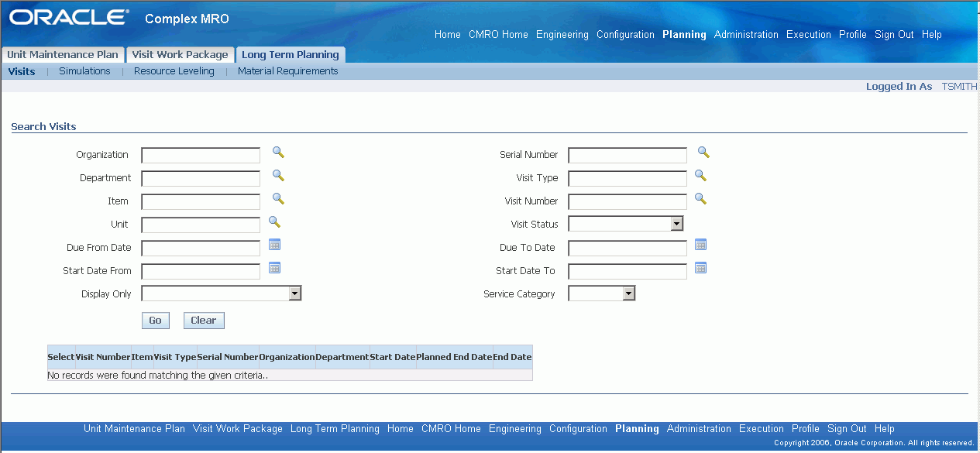
Task: Open Unit search lookup magnifier
Action: point(274,222)
